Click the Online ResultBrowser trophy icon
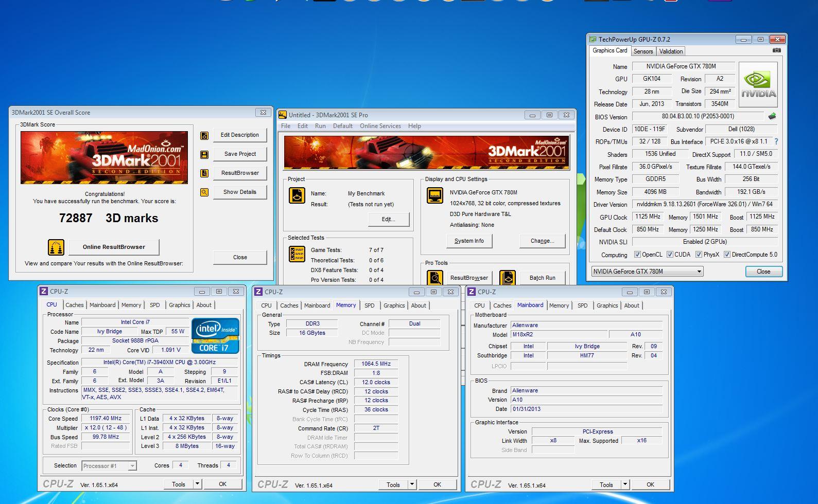 click(x=56, y=247)
